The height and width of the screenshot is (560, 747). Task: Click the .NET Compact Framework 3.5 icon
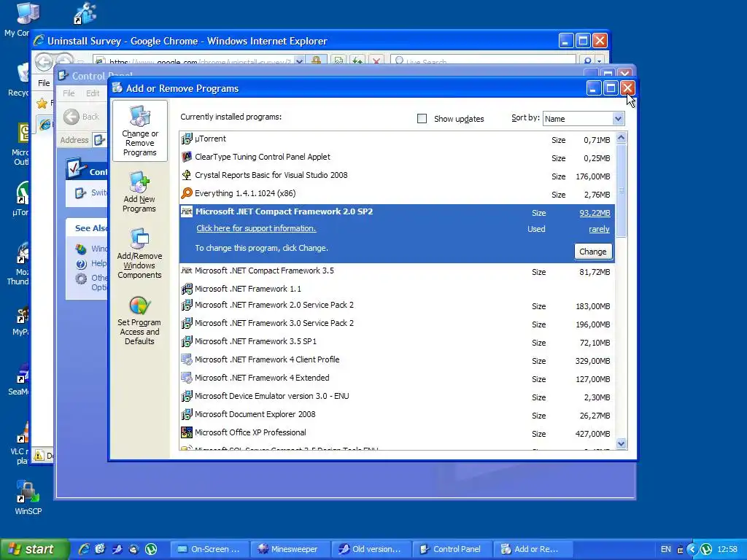click(187, 271)
